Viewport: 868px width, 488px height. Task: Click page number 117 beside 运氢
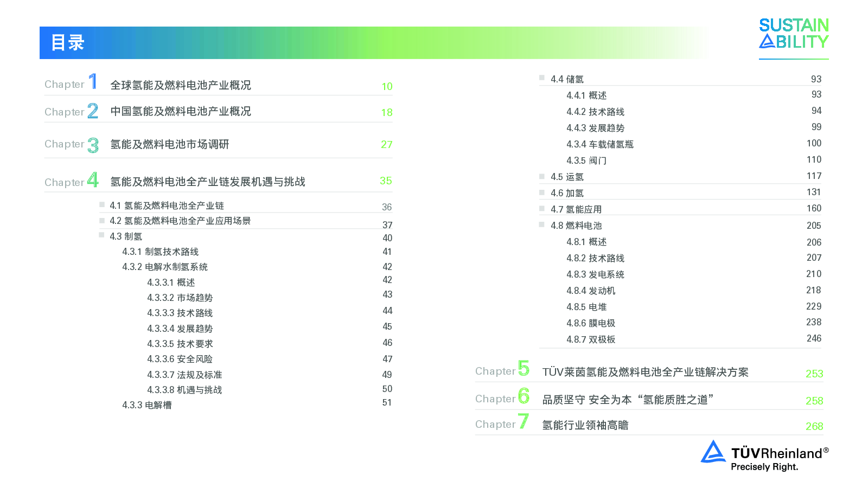coord(814,176)
